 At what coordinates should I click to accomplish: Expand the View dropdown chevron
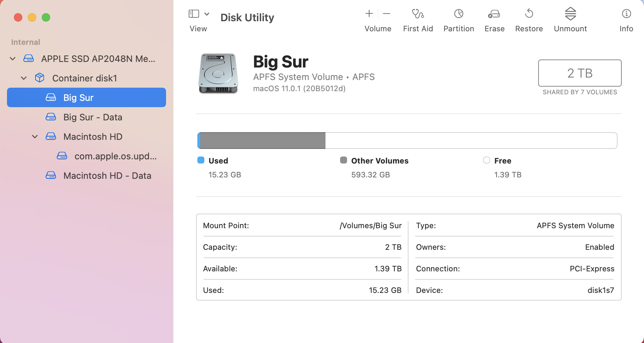click(207, 14)
